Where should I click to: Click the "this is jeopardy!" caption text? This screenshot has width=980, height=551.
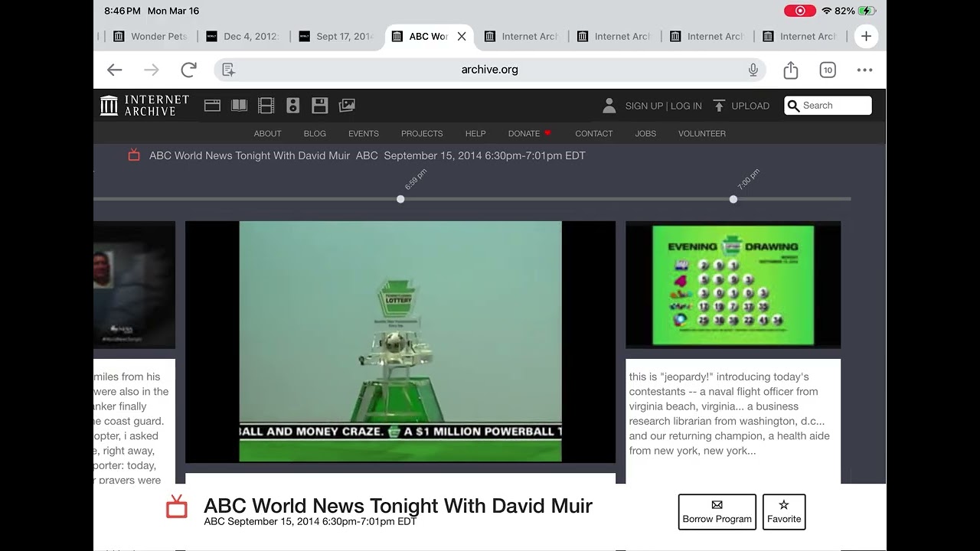[730, 413]
